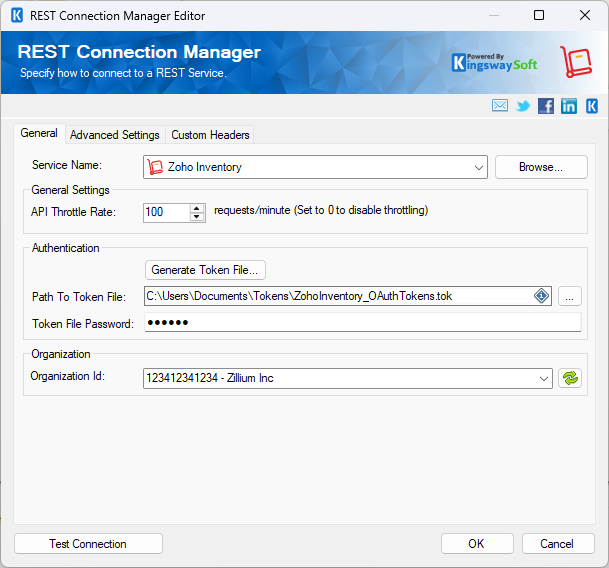Open the Facebook icon link
The width and height of the screenshot is (609, 568).
pos(546,106)
